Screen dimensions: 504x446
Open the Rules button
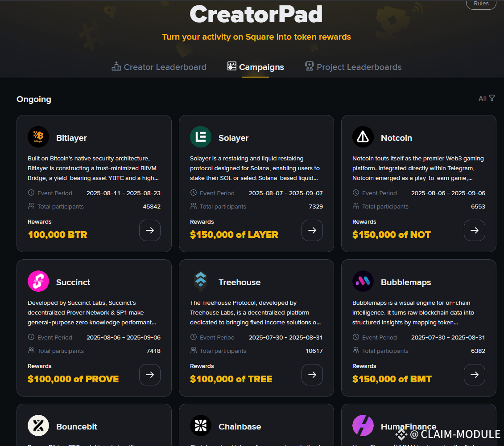click(x=481, y=4)
